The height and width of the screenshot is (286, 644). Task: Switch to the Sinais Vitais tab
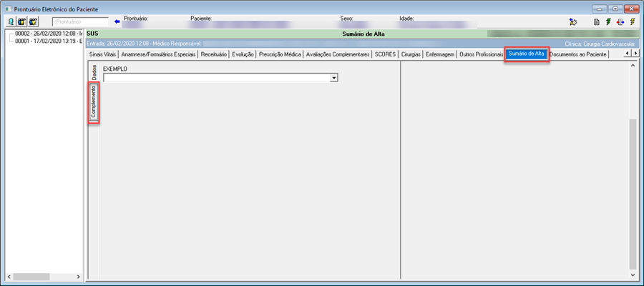click(x=102, y=54)
